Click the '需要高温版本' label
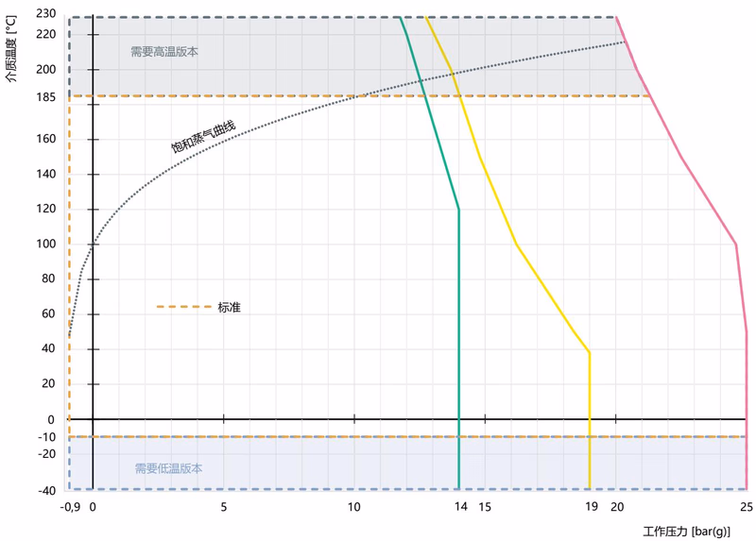This screenshot has width=756, height=541. tap(164, 52)
